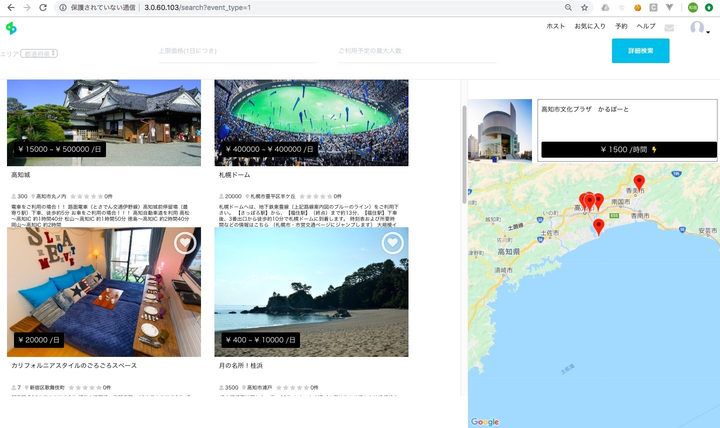This screenshot has height=428, width=720.
Task: Click the map pin on the coast below 高知市
Action: (598, 227)
